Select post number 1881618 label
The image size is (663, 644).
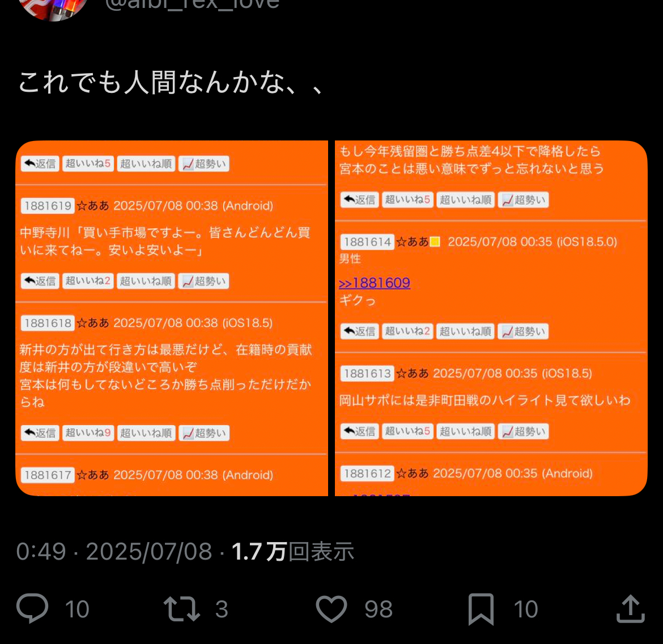[48, 323]
